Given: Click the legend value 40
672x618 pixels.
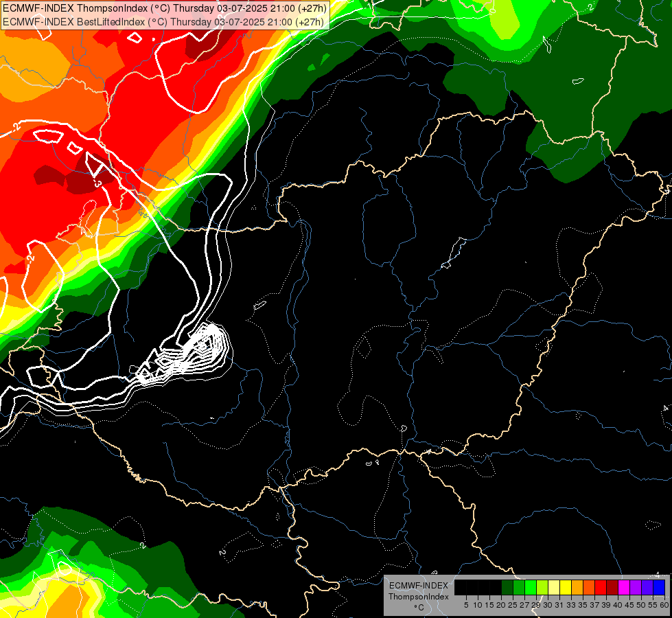Looking at the screenshot, I should click(x=618, y=605).
